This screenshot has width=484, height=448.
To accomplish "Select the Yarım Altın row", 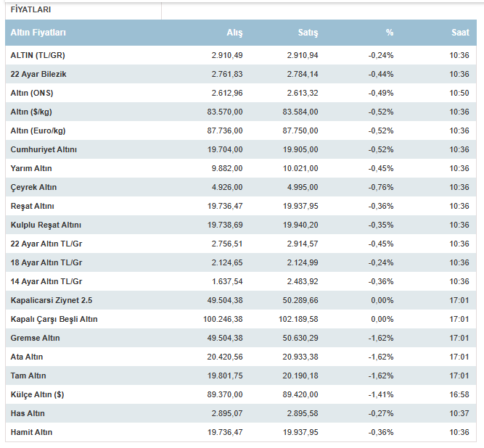I will pyautogui.click(x=31, y=168).
